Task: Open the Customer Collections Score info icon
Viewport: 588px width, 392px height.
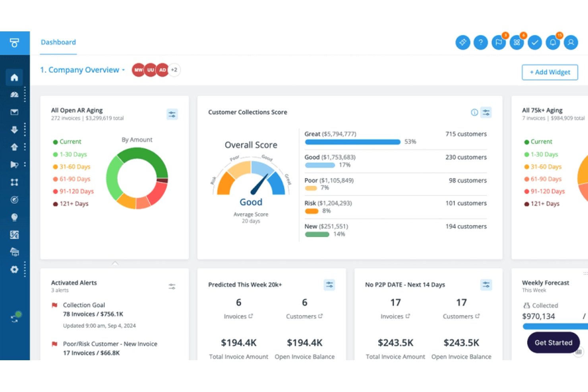Action: coord(474,112)
